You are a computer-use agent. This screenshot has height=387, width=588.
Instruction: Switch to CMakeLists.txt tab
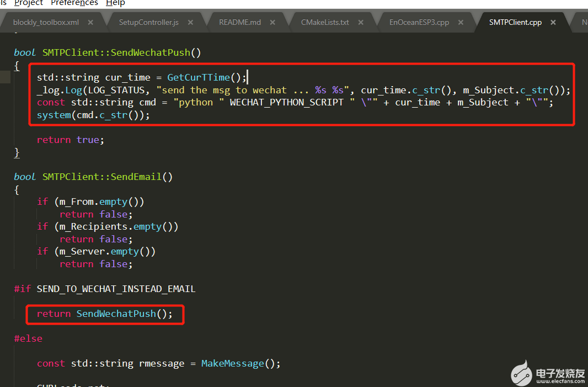point(325,23)
